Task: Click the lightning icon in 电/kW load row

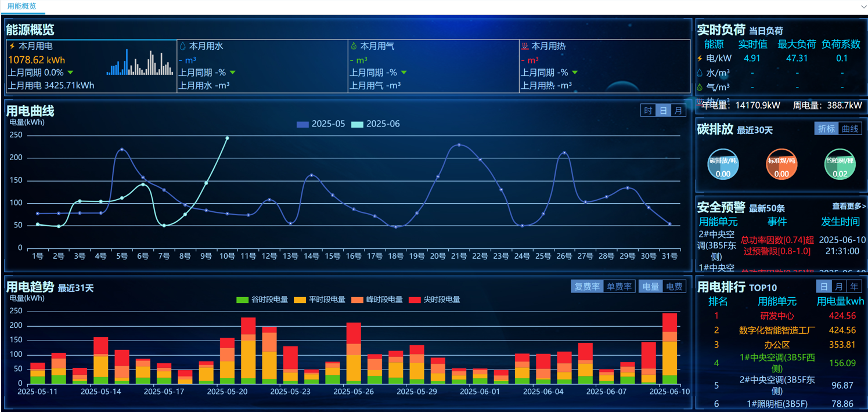Action: pos(700,59)
